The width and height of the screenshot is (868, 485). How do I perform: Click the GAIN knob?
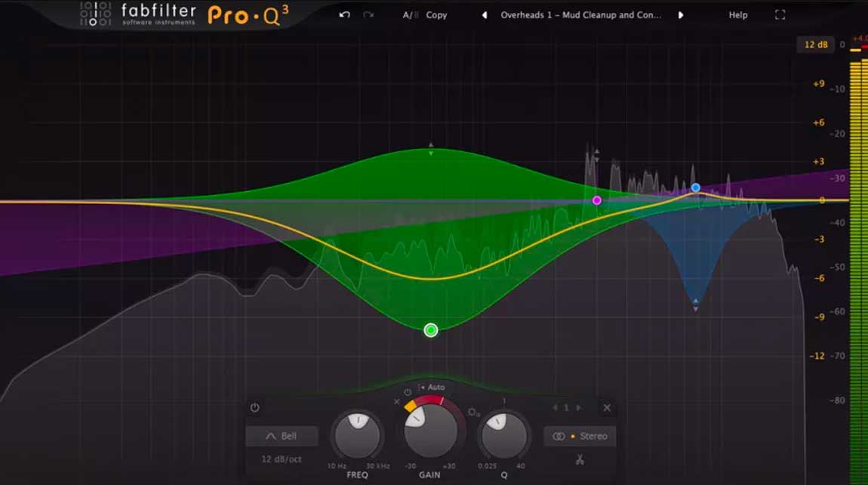coord(431,431)
